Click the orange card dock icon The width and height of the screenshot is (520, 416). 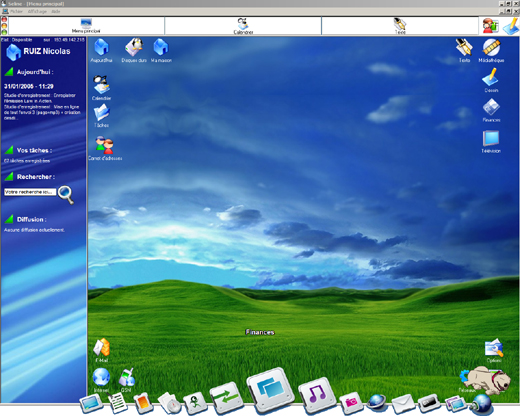[143, 403]
